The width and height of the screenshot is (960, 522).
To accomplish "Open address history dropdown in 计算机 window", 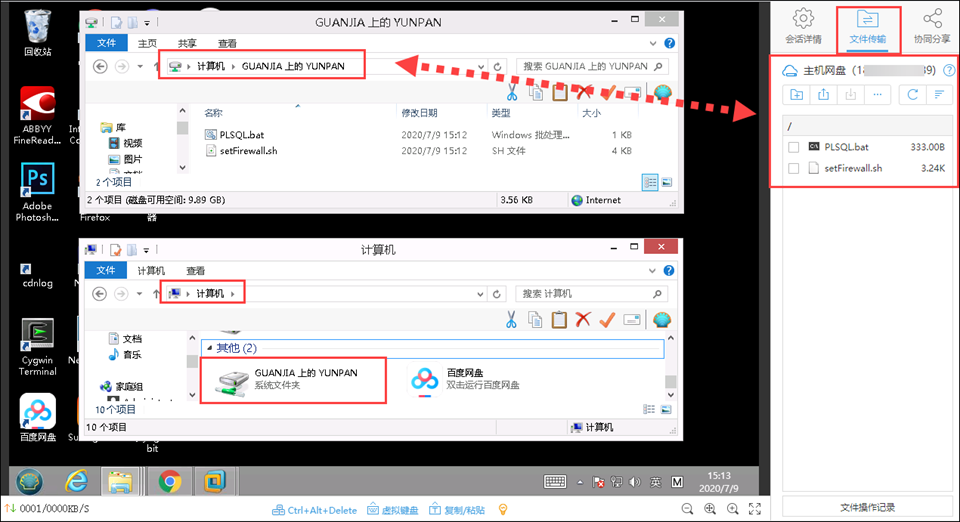I will (481, 294).
